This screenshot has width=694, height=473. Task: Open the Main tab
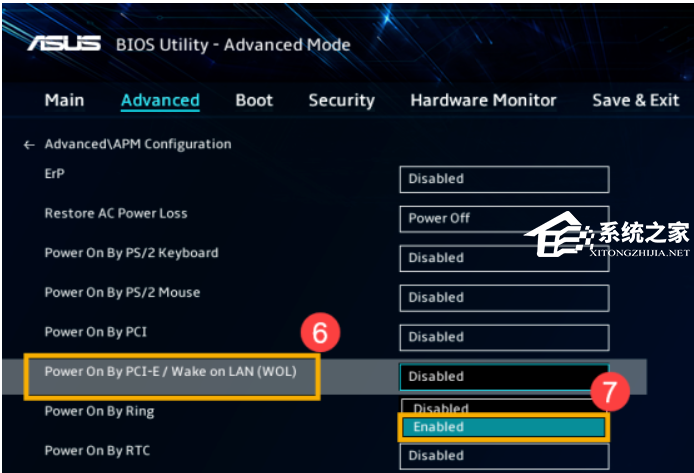click(x=64, y=100)
